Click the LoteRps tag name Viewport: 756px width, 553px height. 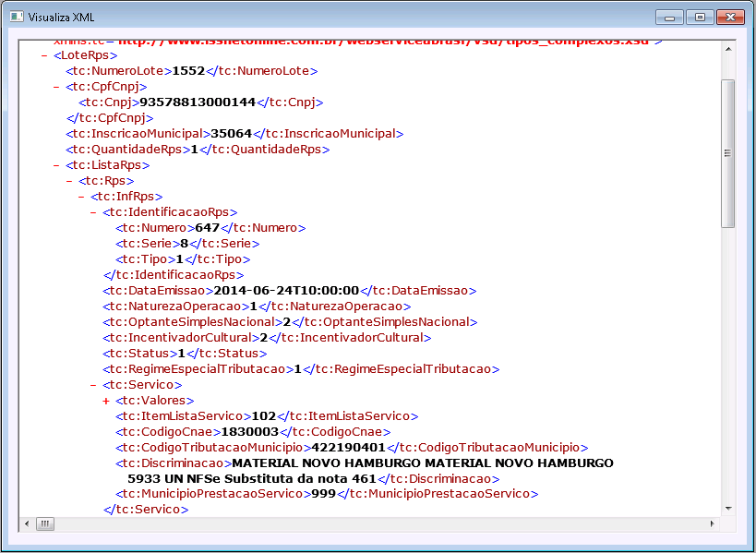tap(85, 55)
